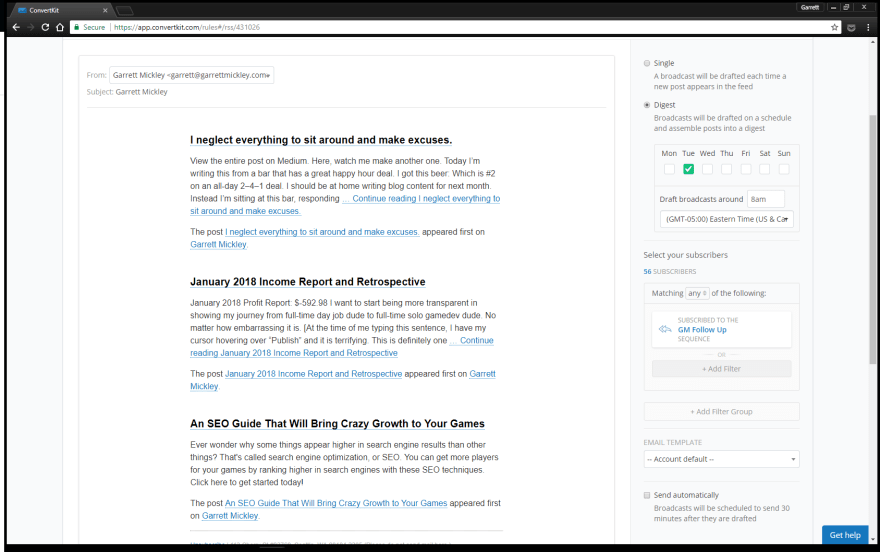The height and width of the screenshot is (552, 880).
Task: Click the EMAIL TEMPLATE label
Action: [672, 442]
